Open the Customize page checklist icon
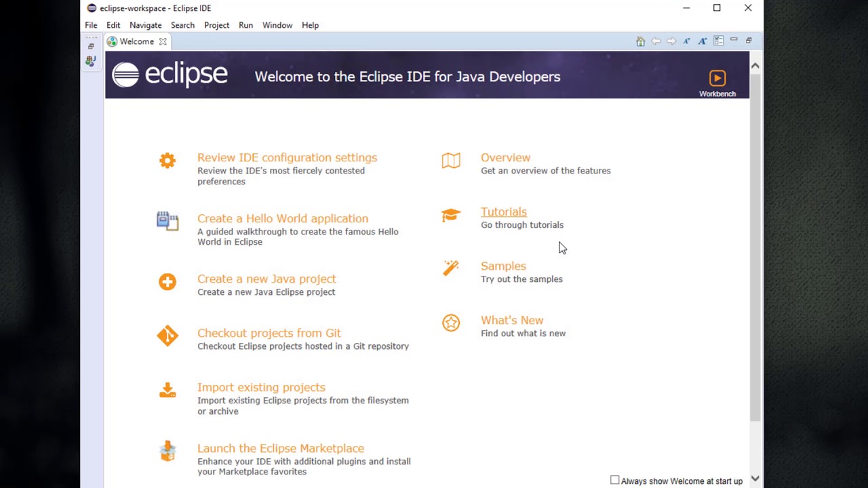This screenshot has height=488, width=868. (718, 41)
